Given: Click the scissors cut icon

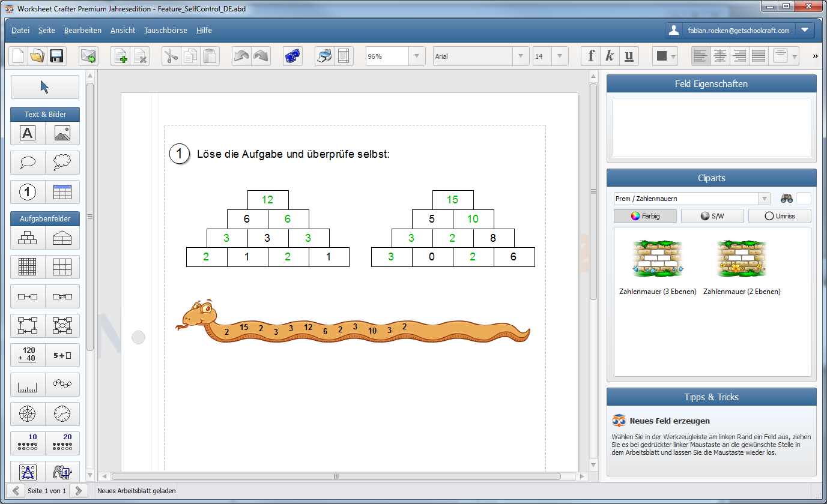Looking at the screenshot, I should pyautogui.click(x=171, y=56).
